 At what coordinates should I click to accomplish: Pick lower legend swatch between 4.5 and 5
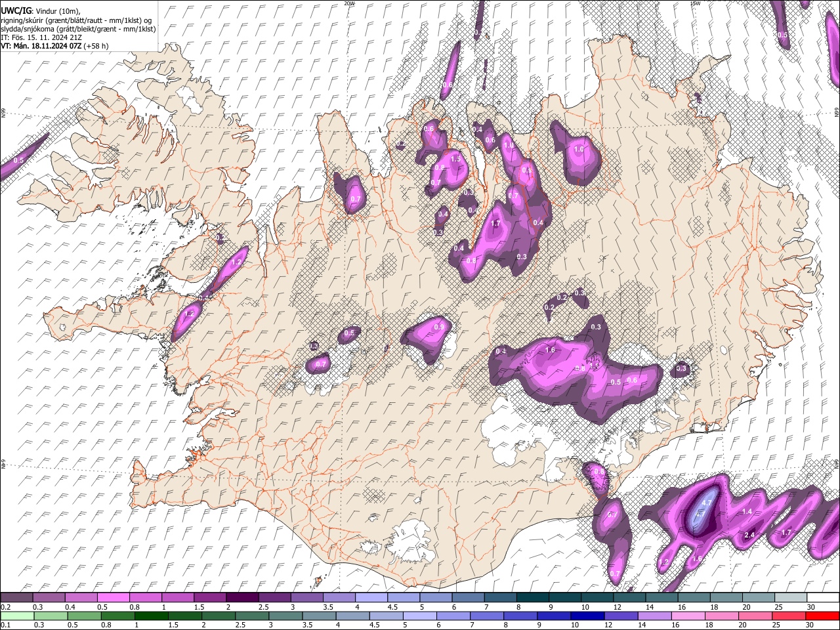387,616
